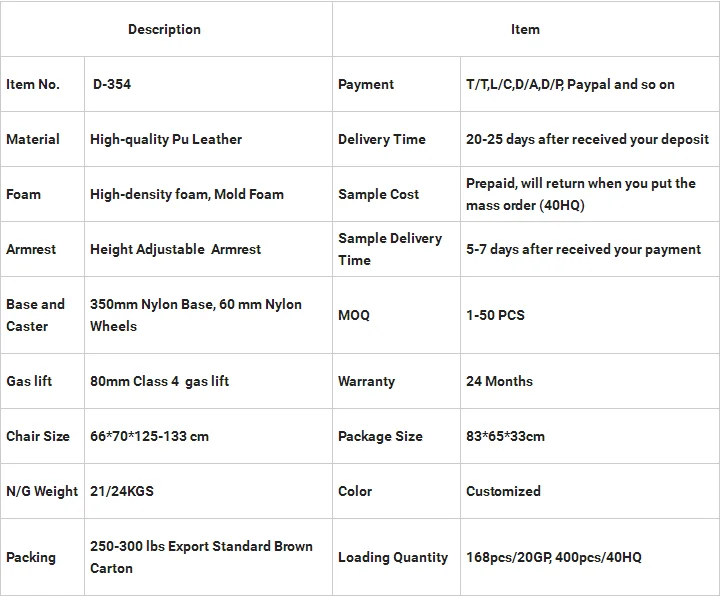
Task: Click the payment methods T/T, L/C cell
Action: tap(570, 84)
